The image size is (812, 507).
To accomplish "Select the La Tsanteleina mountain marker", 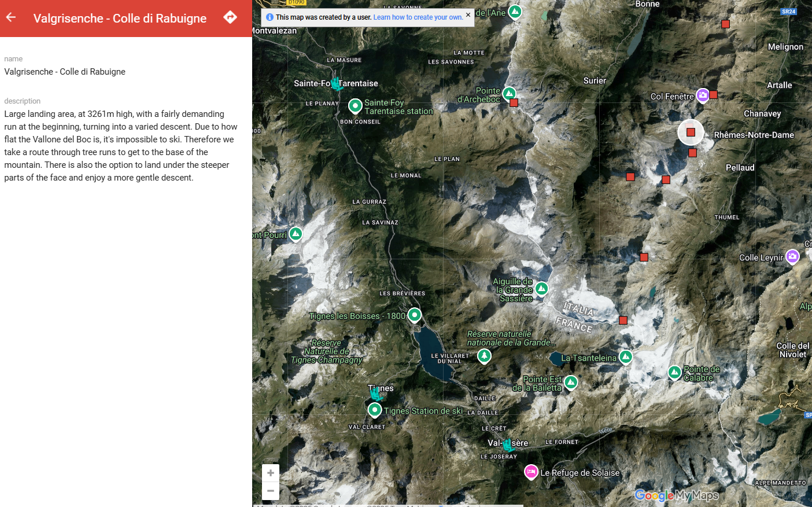I will coord(626,357).
